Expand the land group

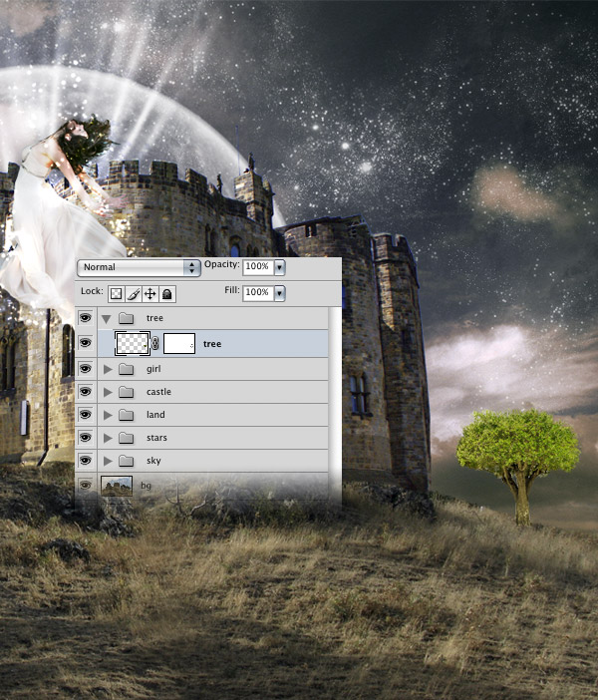(x=108, y=415)
